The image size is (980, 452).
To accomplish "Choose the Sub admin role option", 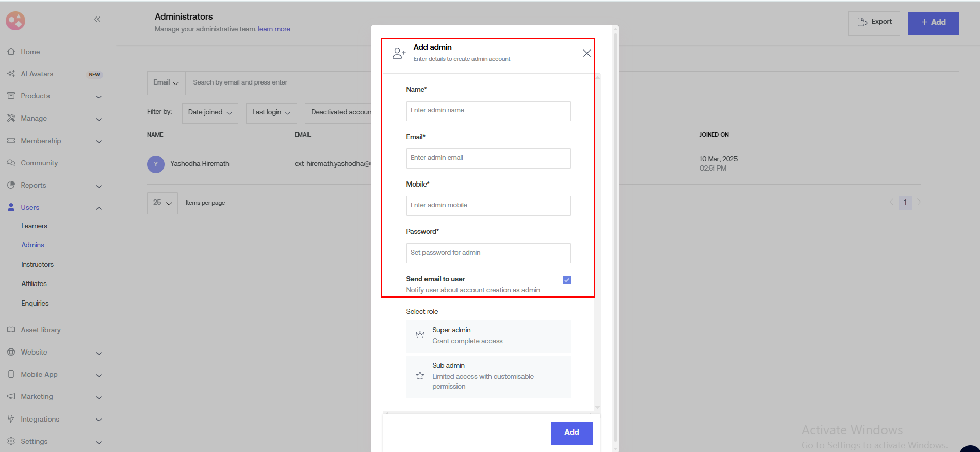I will click(488, 376).
